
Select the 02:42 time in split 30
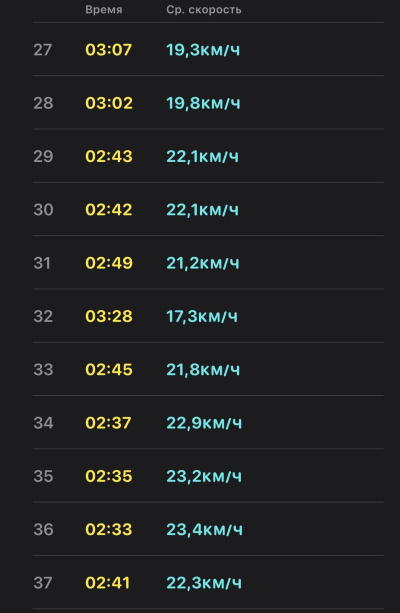(x=109, y=210)
